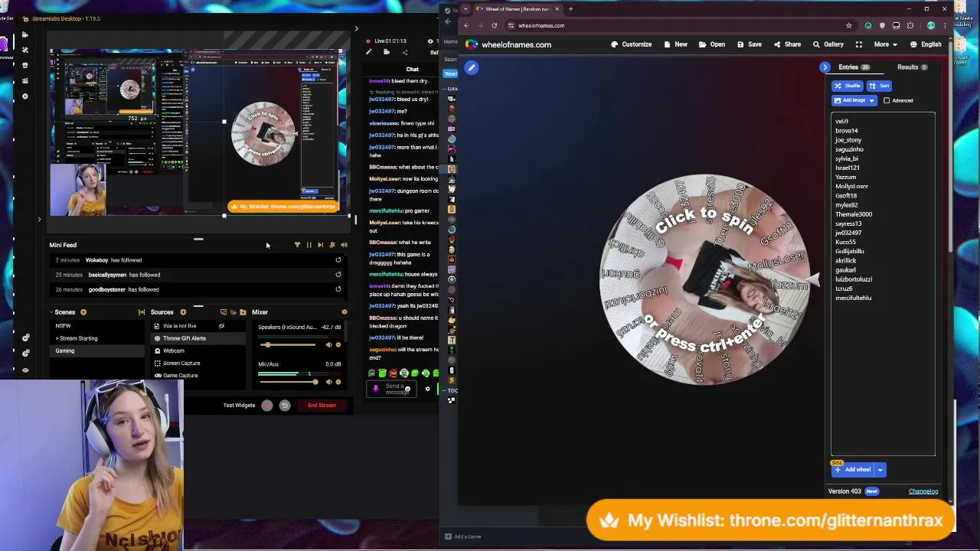Expand the More dropdown menu
Image resolution: width=980 pixels, height=551 pixels.
[886, 44]
